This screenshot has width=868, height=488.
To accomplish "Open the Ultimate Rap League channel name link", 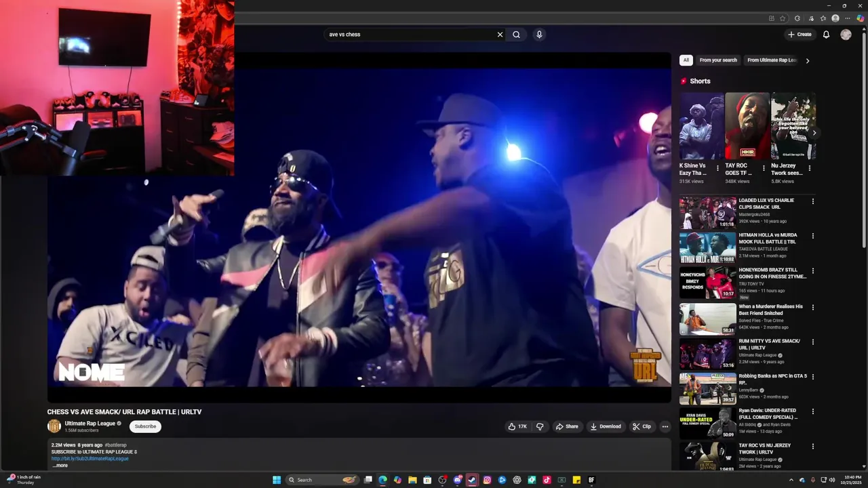I will pos(90,424).
